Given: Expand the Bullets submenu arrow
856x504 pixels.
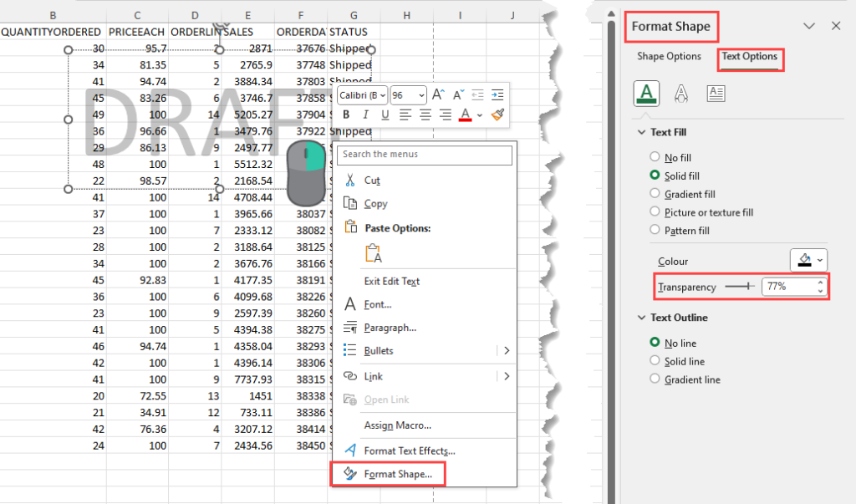Looking at the screenshot, I should [x=507, y=350].
